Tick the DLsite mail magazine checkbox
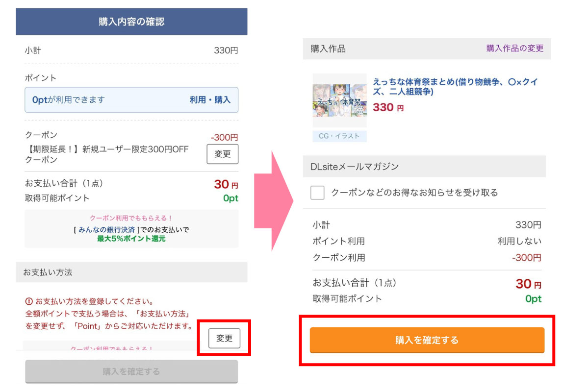 click(317, 193)
